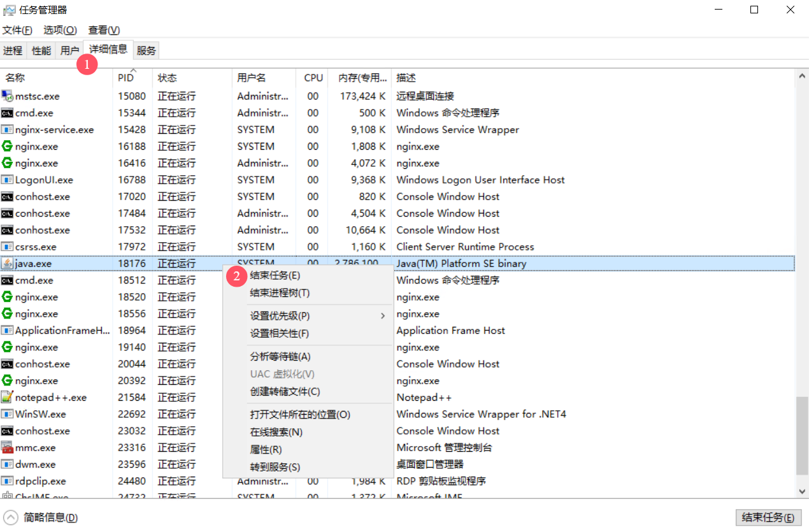Viewport: 809px width, 532px height.
Task: Click the nginx.exe icon with PID 16416
Action: click(x=7, y=163)
